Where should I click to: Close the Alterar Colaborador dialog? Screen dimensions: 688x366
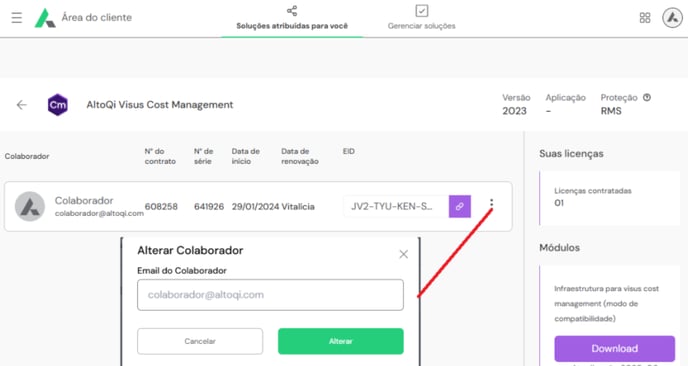[404, 254]
